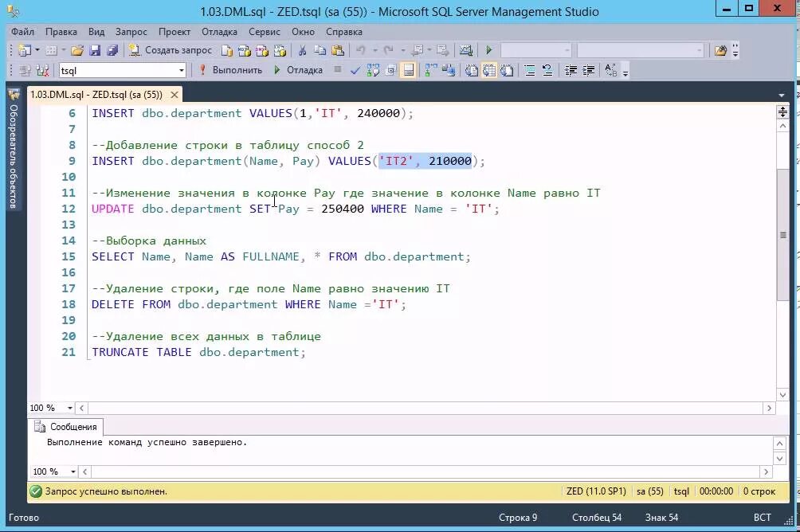The width and height of the screenshot is (800, 532).
Task: Click the Paste clipboard icon
Action: 338,50
